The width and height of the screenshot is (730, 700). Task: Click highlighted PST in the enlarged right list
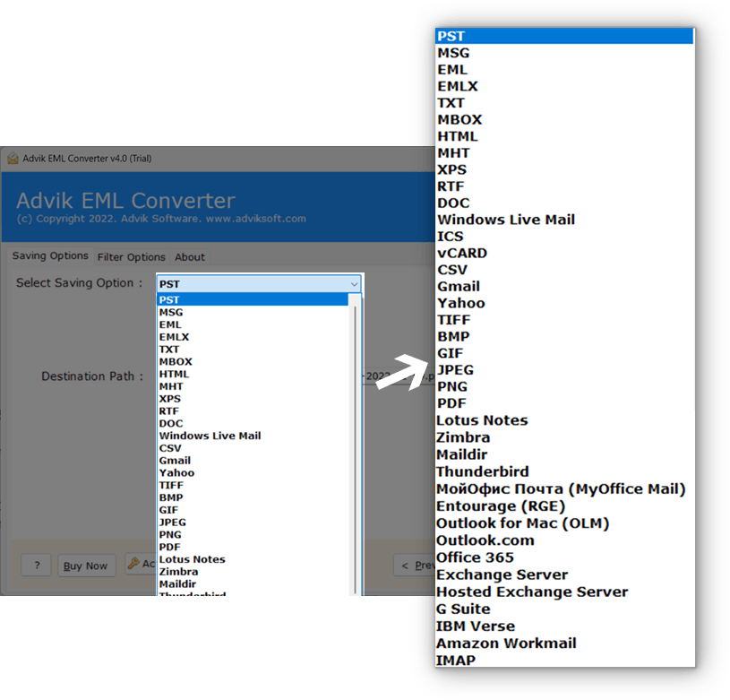[564, 36]
